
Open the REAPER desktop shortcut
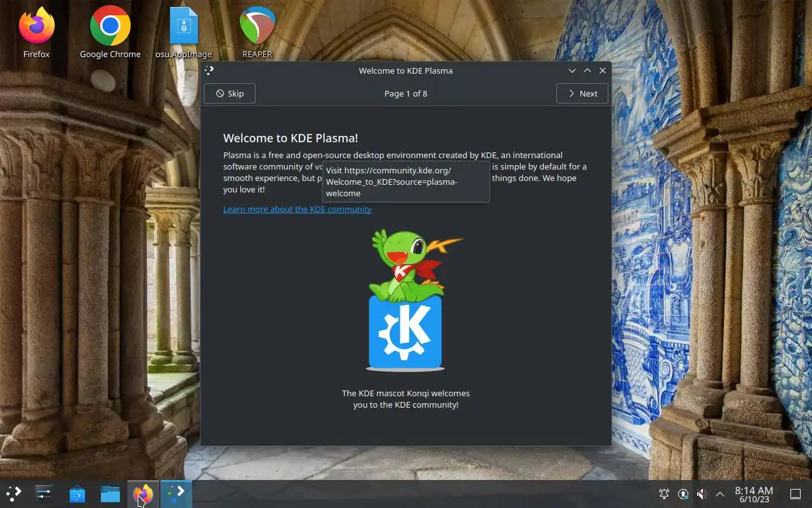pos(257,32)
